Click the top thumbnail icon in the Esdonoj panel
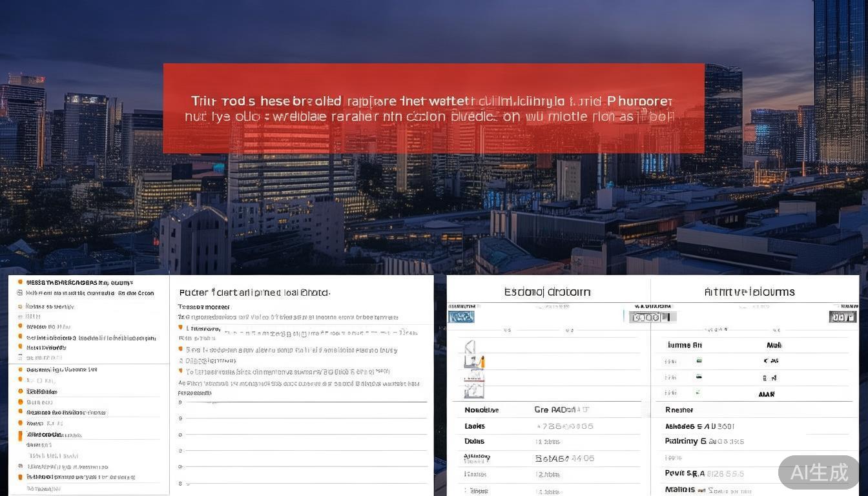The height and width of the screenshot is (496, 868). tap(470, 347)
